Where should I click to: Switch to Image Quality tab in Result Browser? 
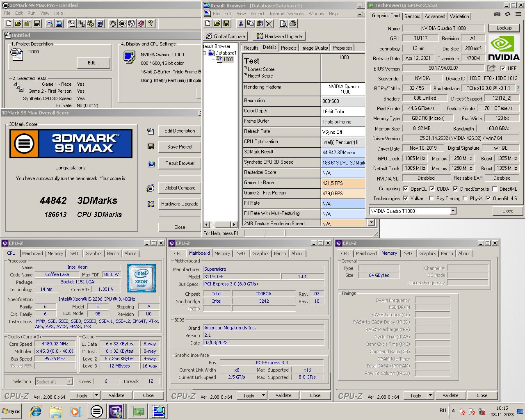(315, 48)
